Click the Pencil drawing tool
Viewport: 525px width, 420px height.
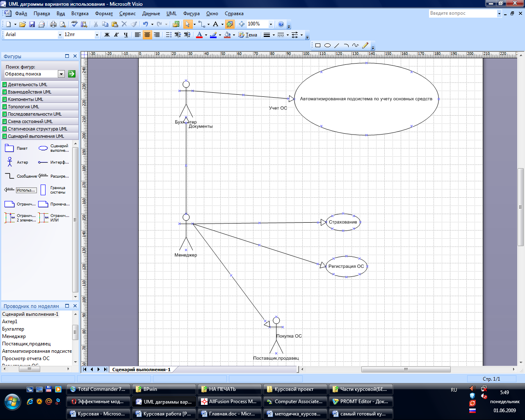tap(365, 46)
